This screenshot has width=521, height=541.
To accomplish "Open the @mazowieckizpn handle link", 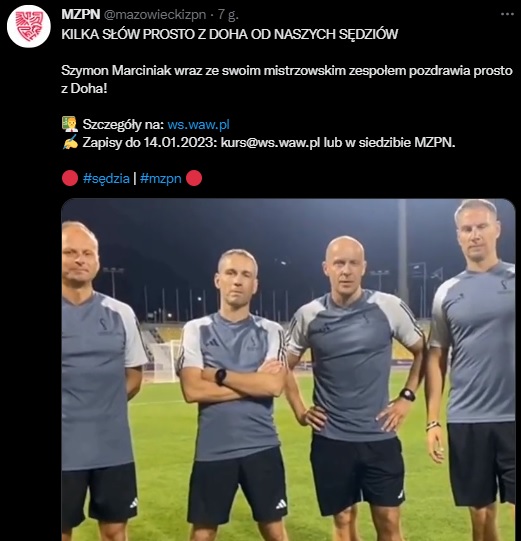I will click(x=155, y=15).
